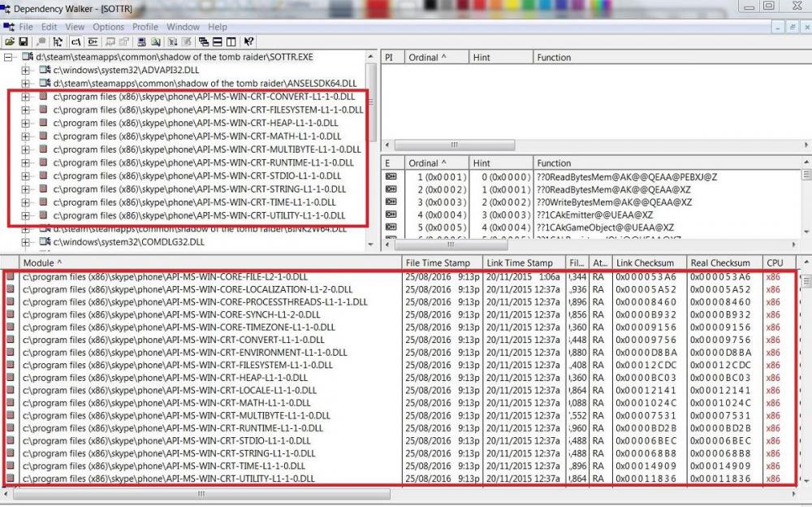Select API-MS-WIN-CORE-TIMEZONE-L1-1-0.DLL in module list
812x507 pixels.
click(x=179, y=327)
